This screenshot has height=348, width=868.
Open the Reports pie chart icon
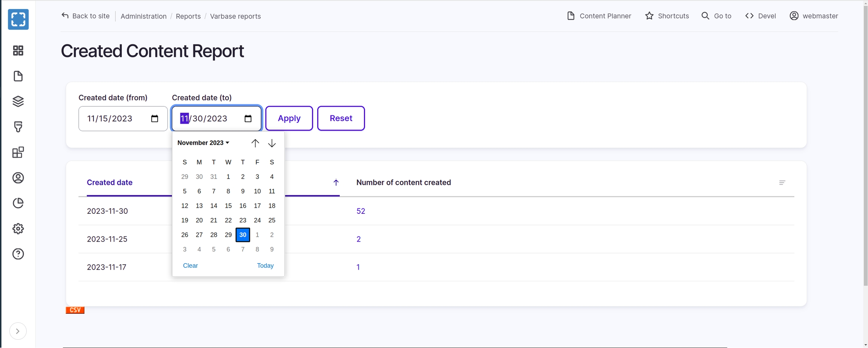coord(18,203)
